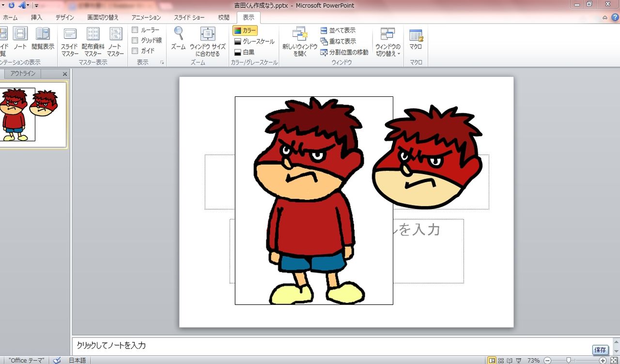Switch to 閲覧表示 reading view

[x=43, y=38]
